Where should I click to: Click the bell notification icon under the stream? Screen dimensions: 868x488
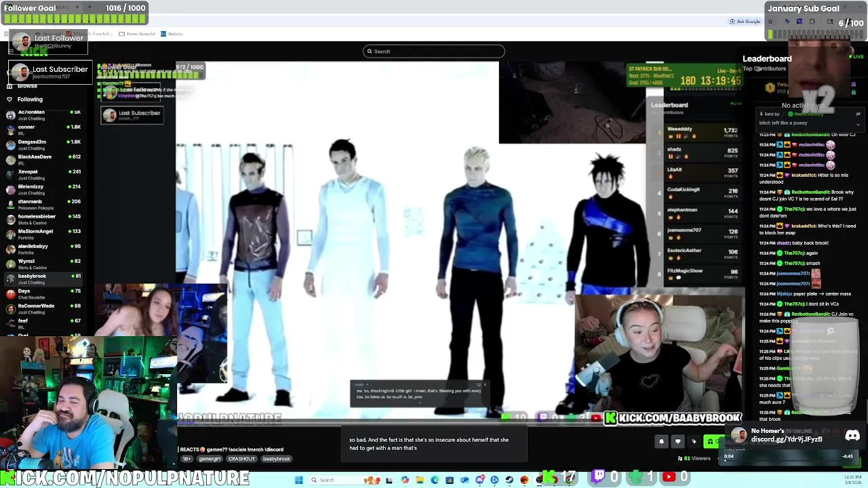[x=661, y=442]
